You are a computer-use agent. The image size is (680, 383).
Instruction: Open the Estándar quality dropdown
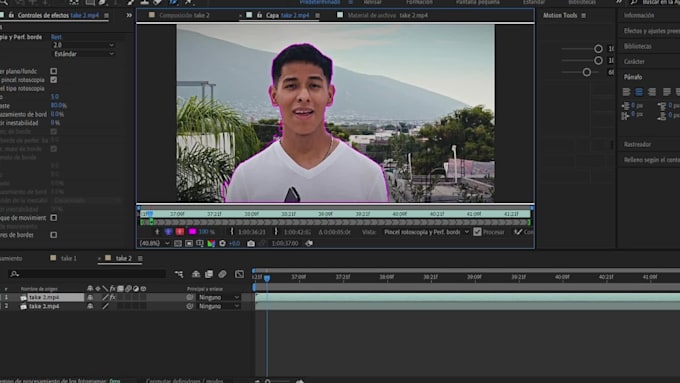(x=83, y=54)
